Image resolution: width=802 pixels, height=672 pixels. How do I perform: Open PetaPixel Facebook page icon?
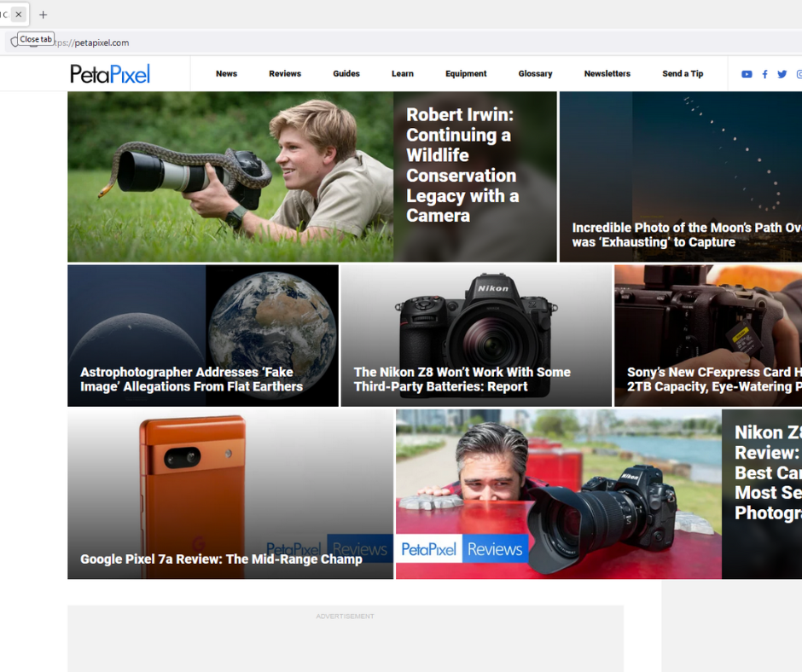[764, 74]
